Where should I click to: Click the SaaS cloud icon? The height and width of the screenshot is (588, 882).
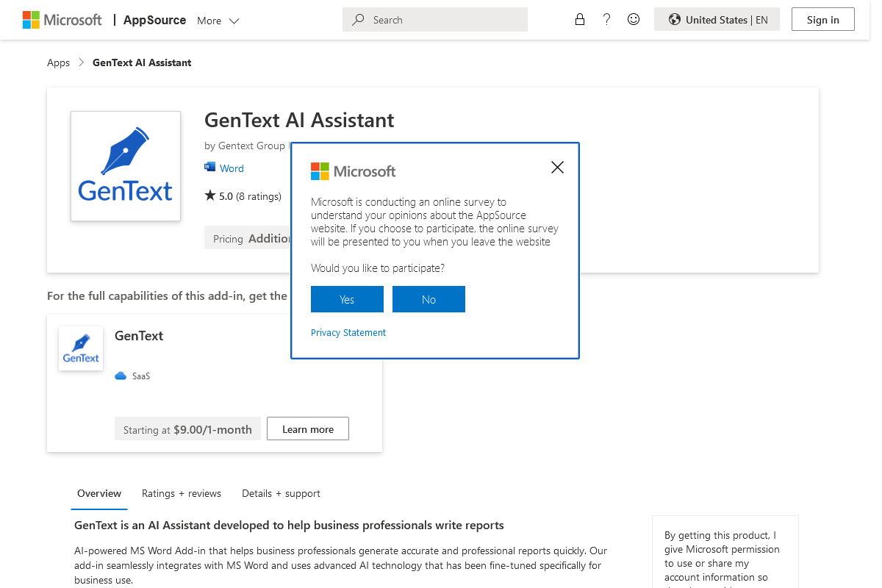click(x=121, y=375)
